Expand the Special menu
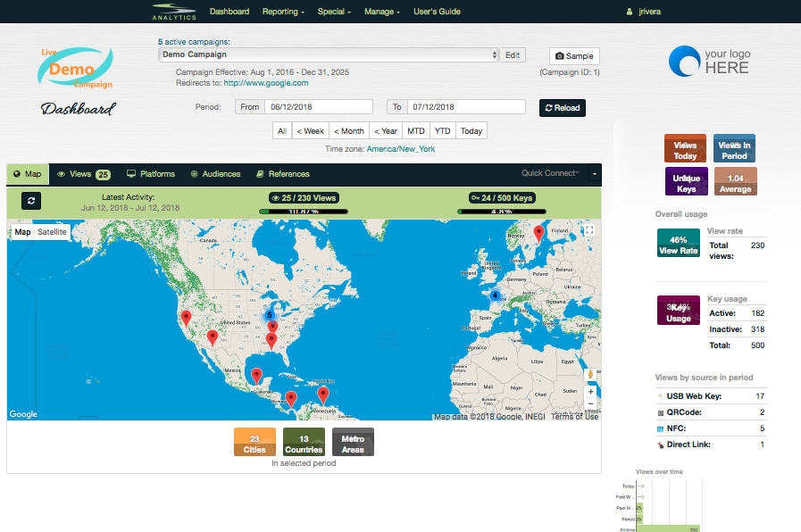Screen dimensions: 801x532 (333, 12)
